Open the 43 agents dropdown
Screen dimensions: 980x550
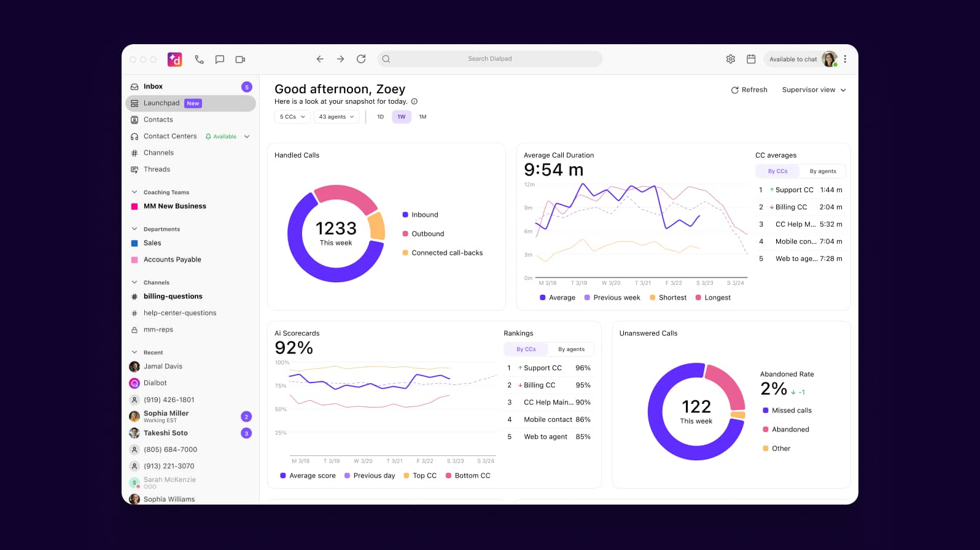pyautogui.click(x=336, y=117)
